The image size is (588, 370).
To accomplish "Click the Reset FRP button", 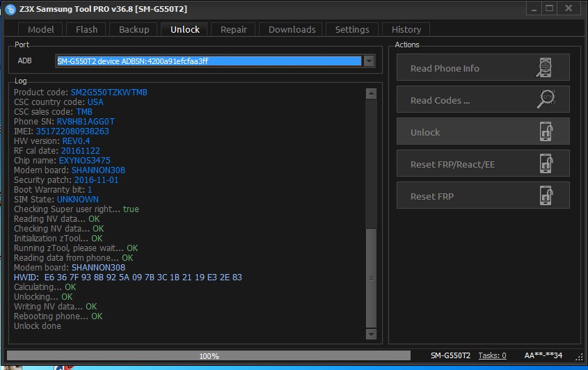I will (x=483, y=195).
